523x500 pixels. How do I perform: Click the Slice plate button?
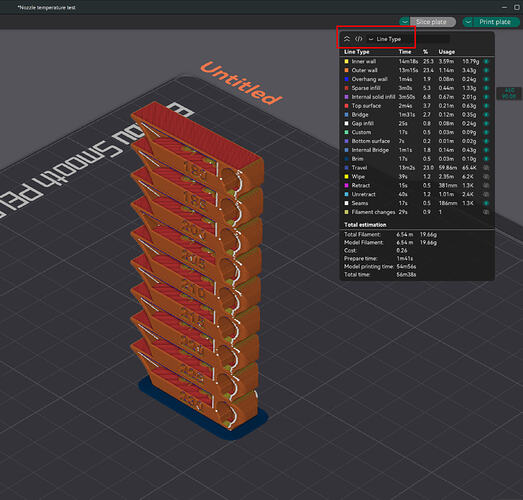click(433, 22)
